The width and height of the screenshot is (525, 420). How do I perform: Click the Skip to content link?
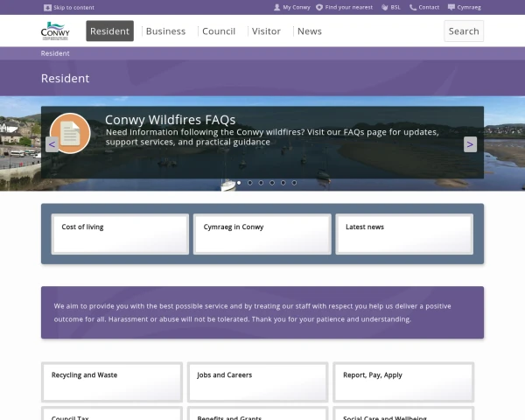click(x=73, y=7)
